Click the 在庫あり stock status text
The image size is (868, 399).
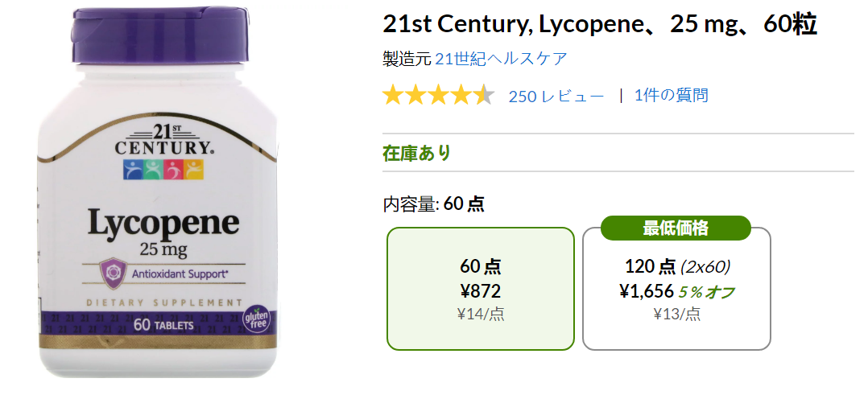tap(416, 153)
